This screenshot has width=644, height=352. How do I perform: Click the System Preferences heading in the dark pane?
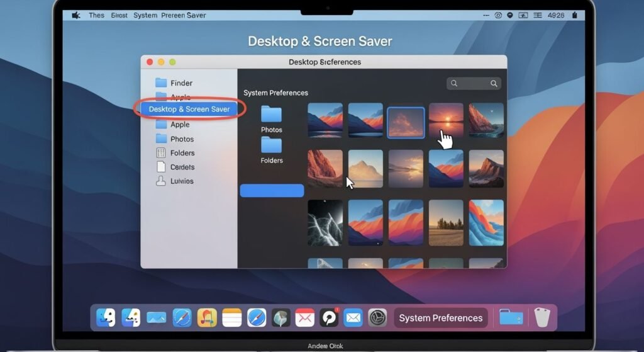(x=275, y=93)
